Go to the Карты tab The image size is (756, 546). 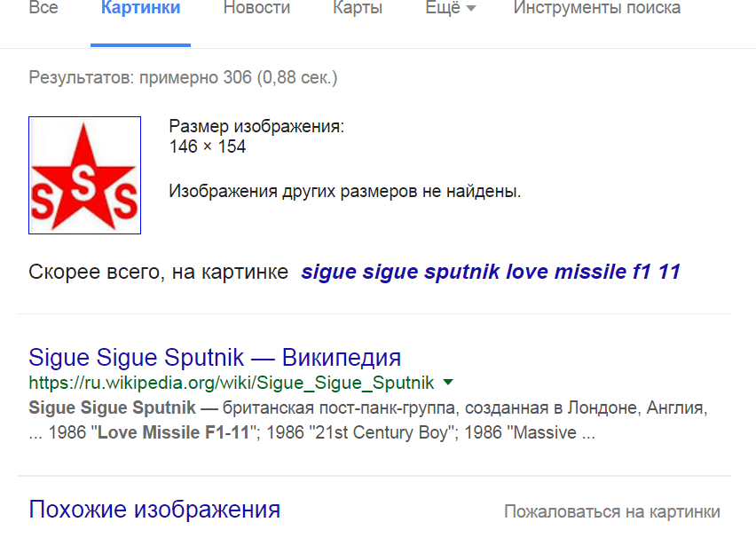(x=358, y=8)
